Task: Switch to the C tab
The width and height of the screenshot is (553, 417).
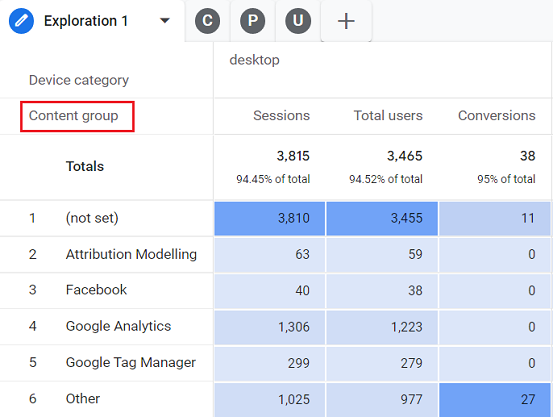Action: [207, 21]
